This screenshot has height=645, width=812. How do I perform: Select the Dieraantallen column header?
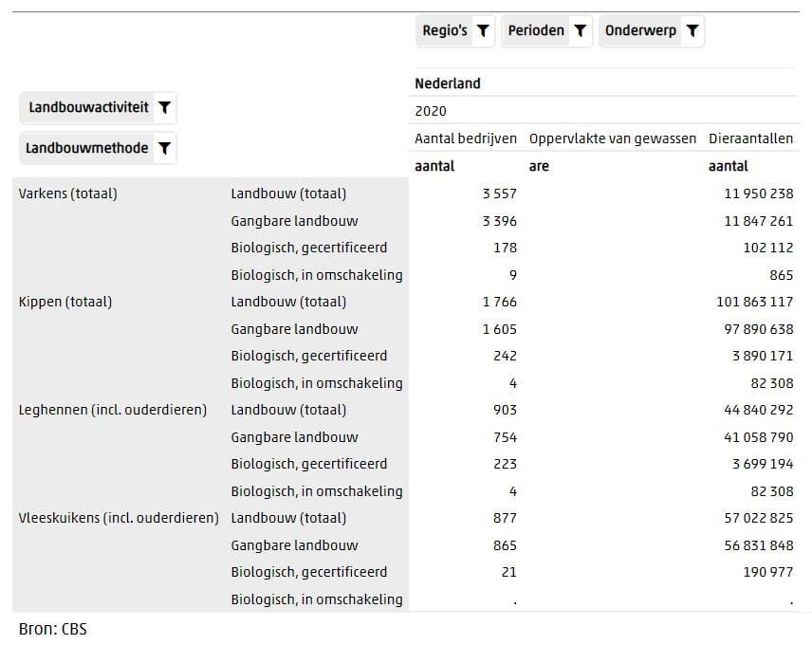point(750,138)
